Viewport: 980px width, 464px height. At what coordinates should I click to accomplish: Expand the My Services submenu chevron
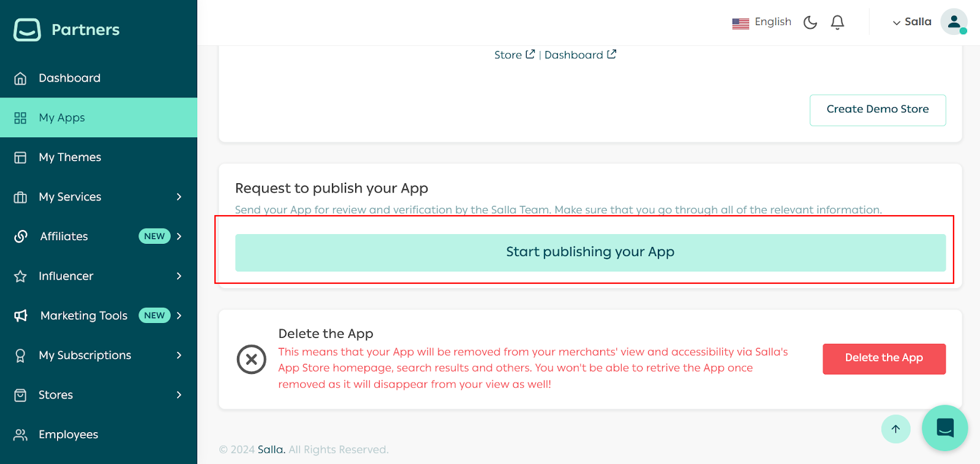pyautogui.click(x=179, y=197)
